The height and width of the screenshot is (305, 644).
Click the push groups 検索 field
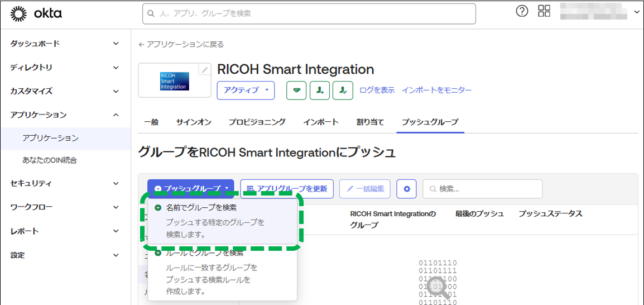pyautogui.click(x=483, y=189)
